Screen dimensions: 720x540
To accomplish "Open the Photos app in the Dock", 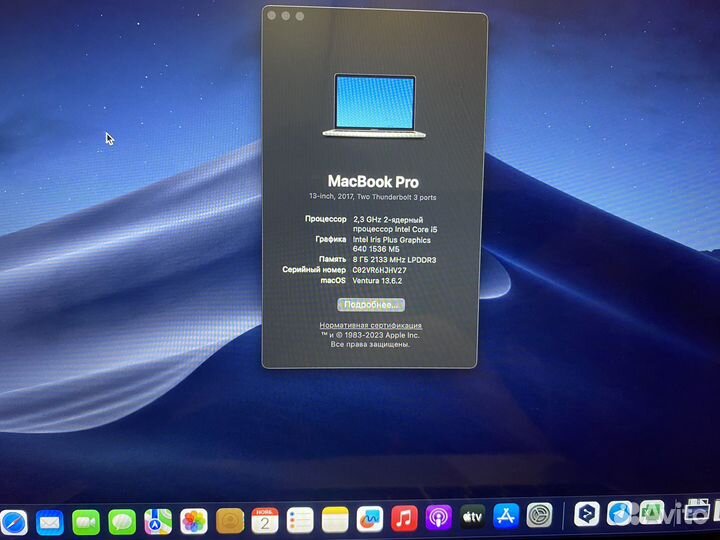I will (194, 521).
